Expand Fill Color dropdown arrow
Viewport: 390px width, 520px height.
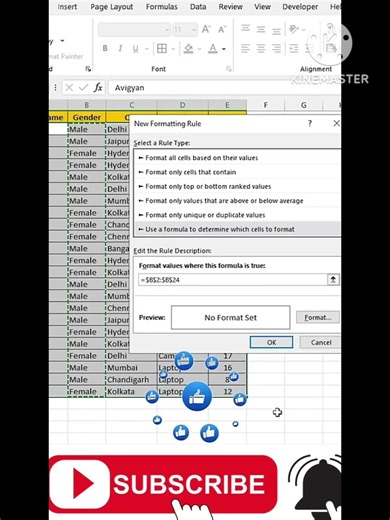pyautogui.click(x=199, y=49)
